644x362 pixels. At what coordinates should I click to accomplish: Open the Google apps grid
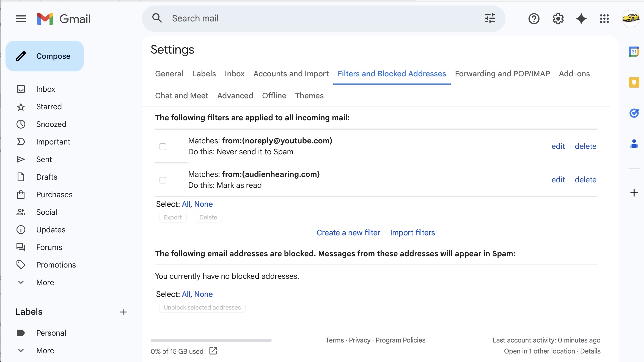click(604, 19)
